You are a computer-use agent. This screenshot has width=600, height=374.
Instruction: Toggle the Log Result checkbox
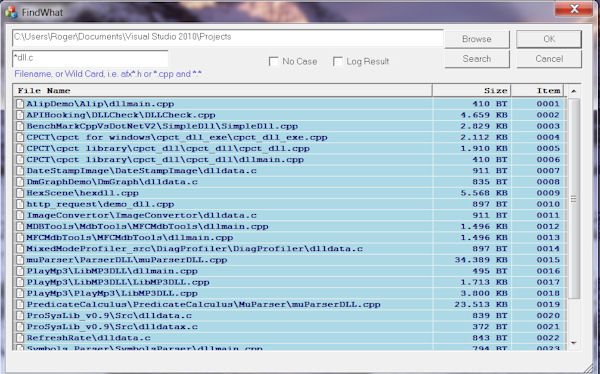(338, 61)
